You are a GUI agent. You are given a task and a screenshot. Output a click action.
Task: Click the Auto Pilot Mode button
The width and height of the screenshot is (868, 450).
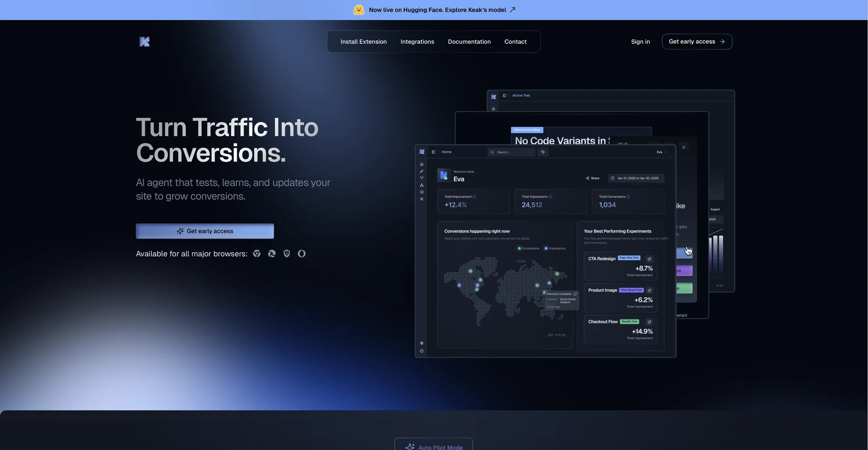[434, 445]
